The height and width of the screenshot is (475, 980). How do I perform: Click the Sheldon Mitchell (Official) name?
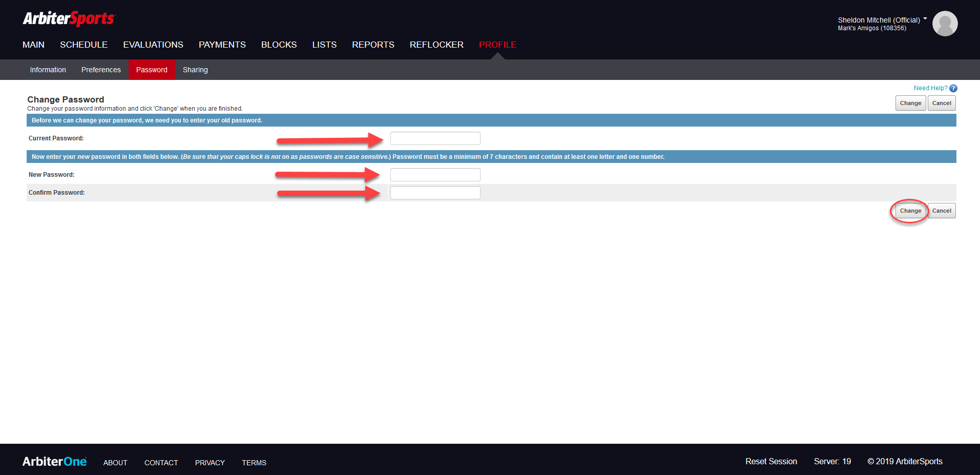879,20
